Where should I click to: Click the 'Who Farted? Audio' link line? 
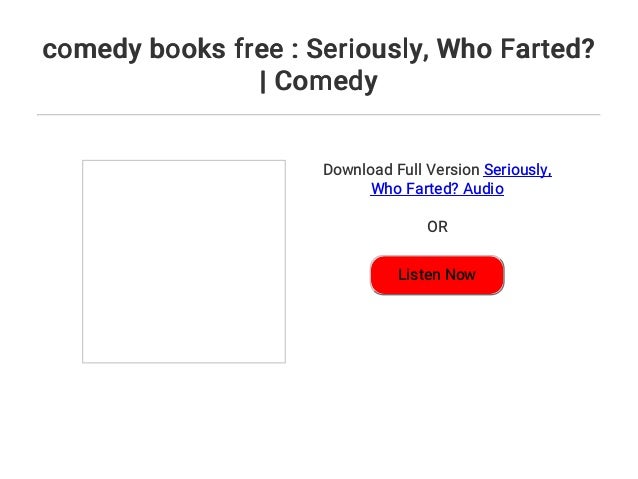[437, 189]
